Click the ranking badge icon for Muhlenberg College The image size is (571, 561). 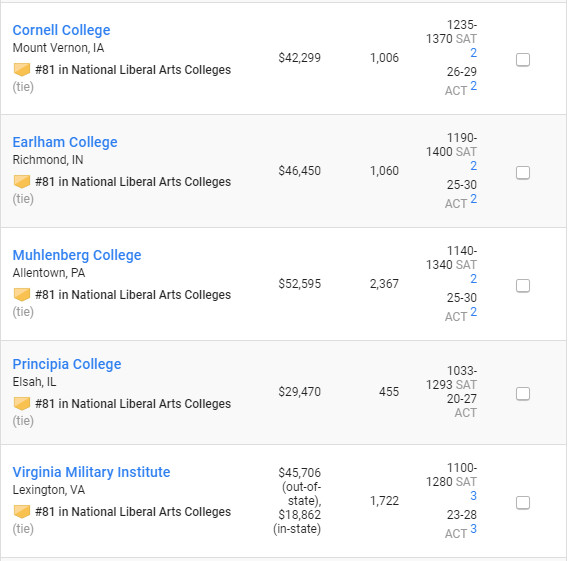coord(22,295)
